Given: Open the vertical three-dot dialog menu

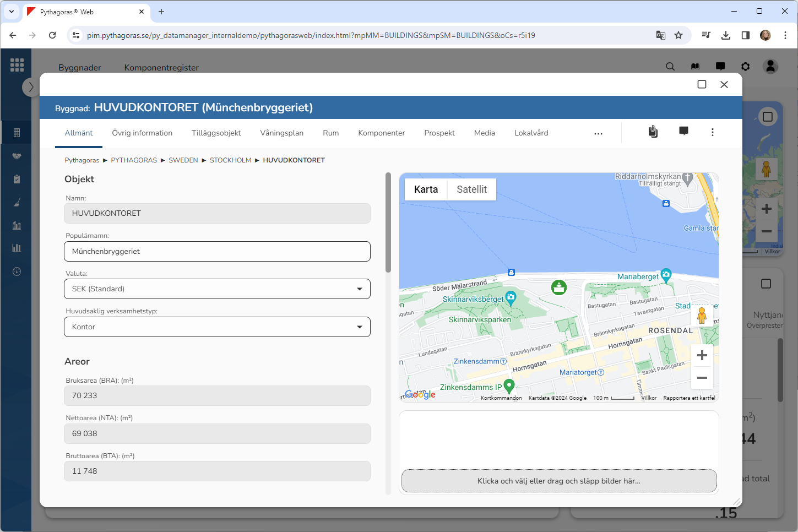Looking at the screenshot, I should [x=712, y=132].
